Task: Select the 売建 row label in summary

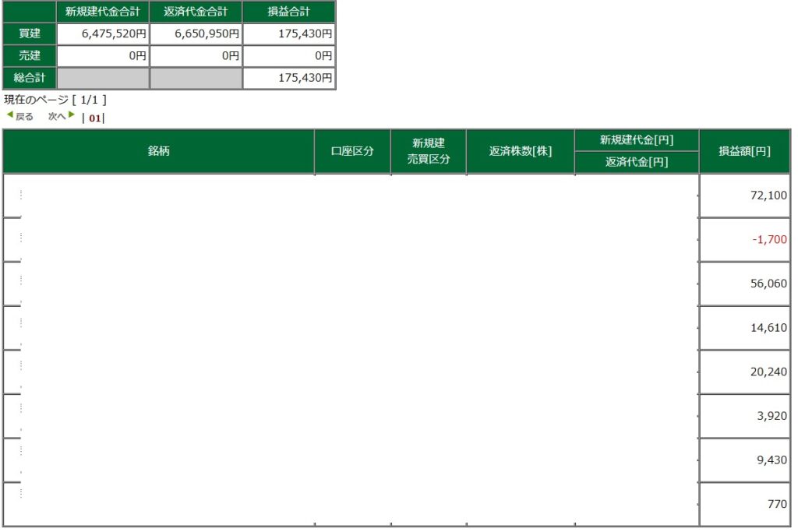Action: tap(27, 55)
